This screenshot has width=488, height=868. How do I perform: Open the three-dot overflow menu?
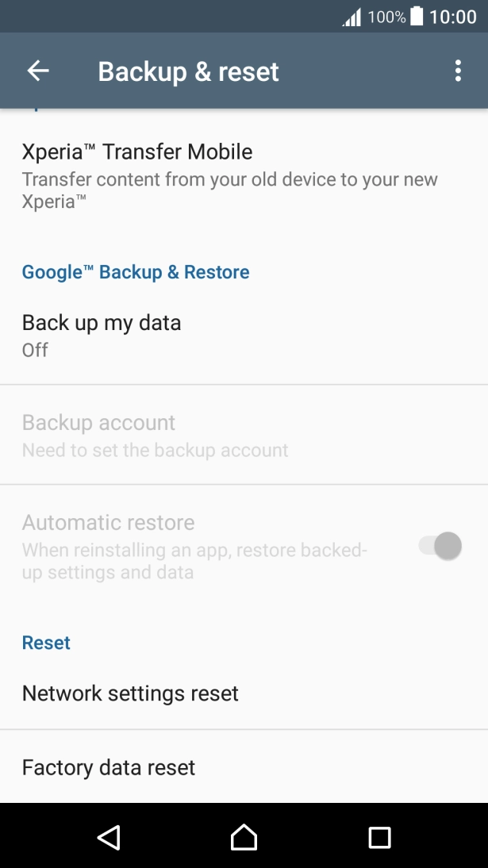point(458,71)
